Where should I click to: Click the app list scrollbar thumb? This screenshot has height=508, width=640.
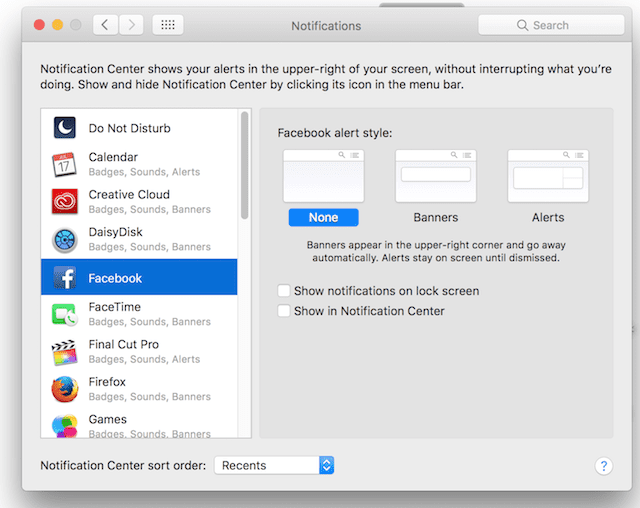click(x=244, y=165)
